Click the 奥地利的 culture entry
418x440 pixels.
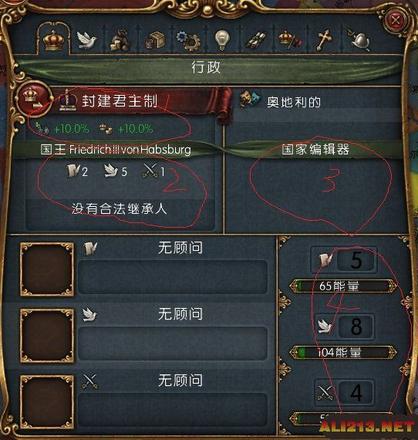(293, 102)
